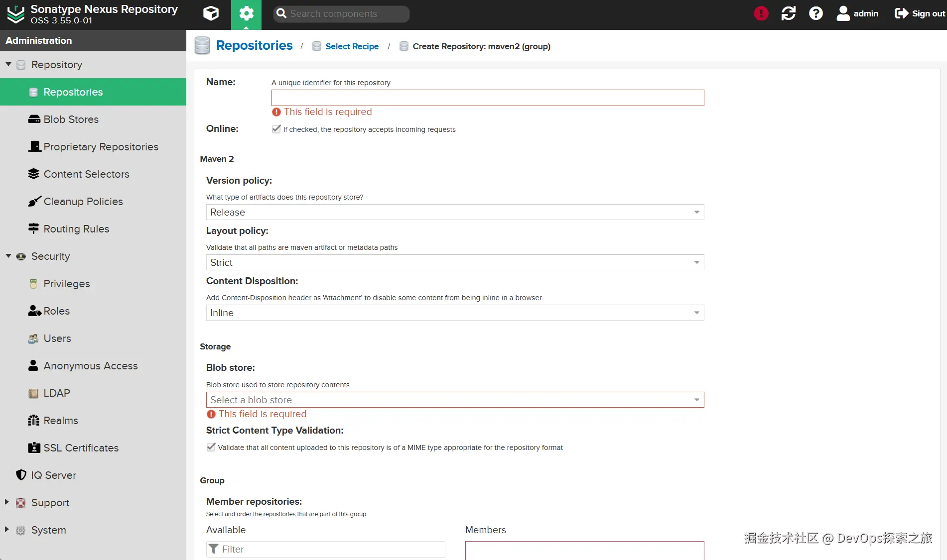
Task: Click the Anonymous Access person icon
Action: (x=33, y=365)
